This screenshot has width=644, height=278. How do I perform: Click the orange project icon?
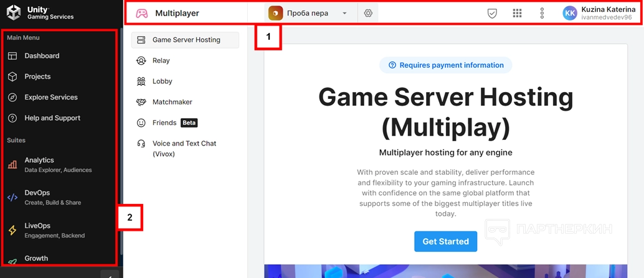(x=276, y=13)
